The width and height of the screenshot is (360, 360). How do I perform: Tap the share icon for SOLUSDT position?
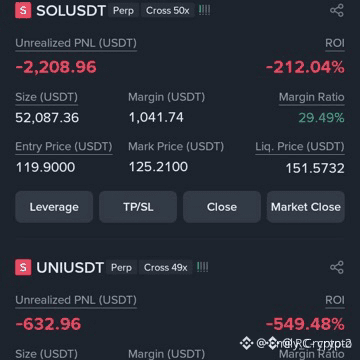coord(337,11)
